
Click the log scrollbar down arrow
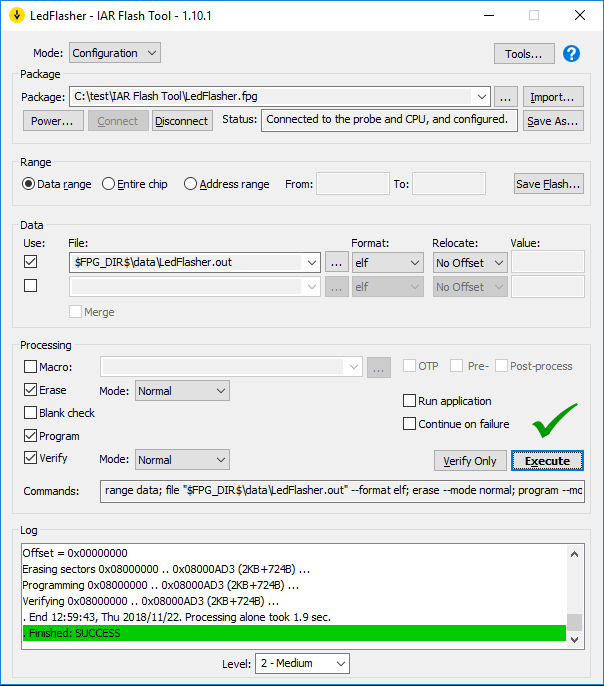pyautogui.click(x=574, y=640)
